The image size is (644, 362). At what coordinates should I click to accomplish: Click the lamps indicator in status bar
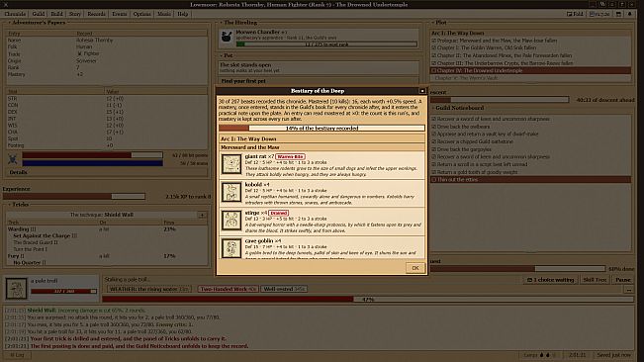[x=540, y=355]
